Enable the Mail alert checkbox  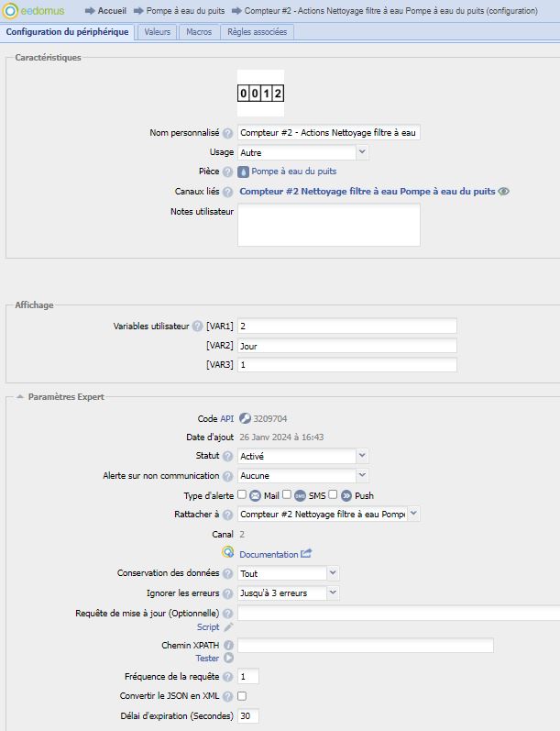coord(242,495)
